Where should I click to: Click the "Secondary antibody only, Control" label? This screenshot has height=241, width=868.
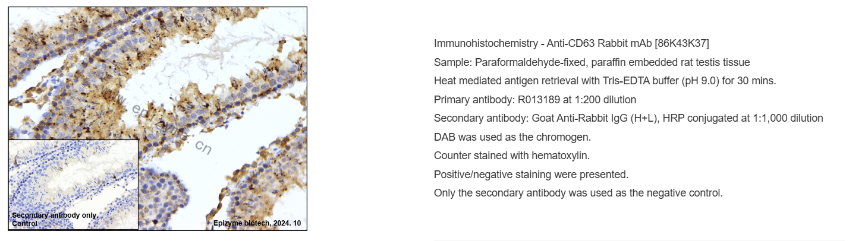coord(55,219)
